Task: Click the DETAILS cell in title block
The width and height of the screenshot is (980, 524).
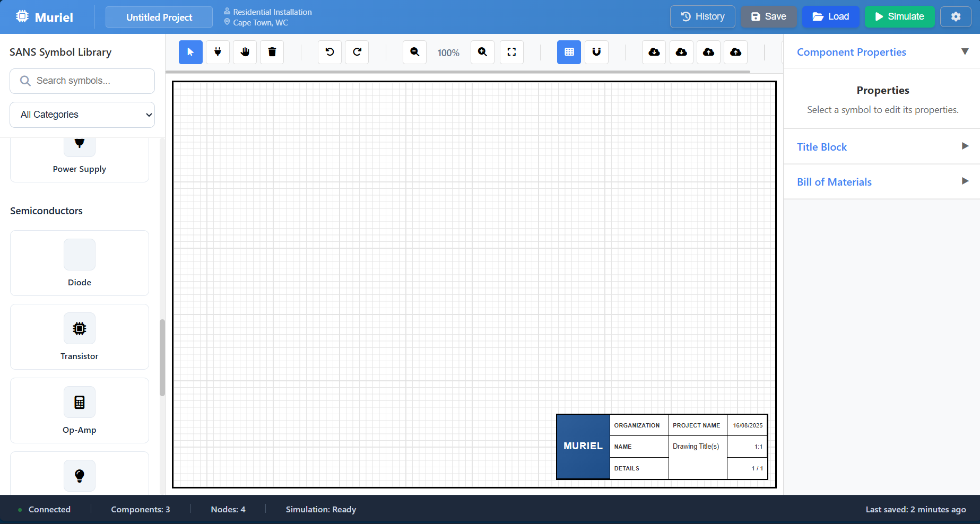Action: (639, 468)
